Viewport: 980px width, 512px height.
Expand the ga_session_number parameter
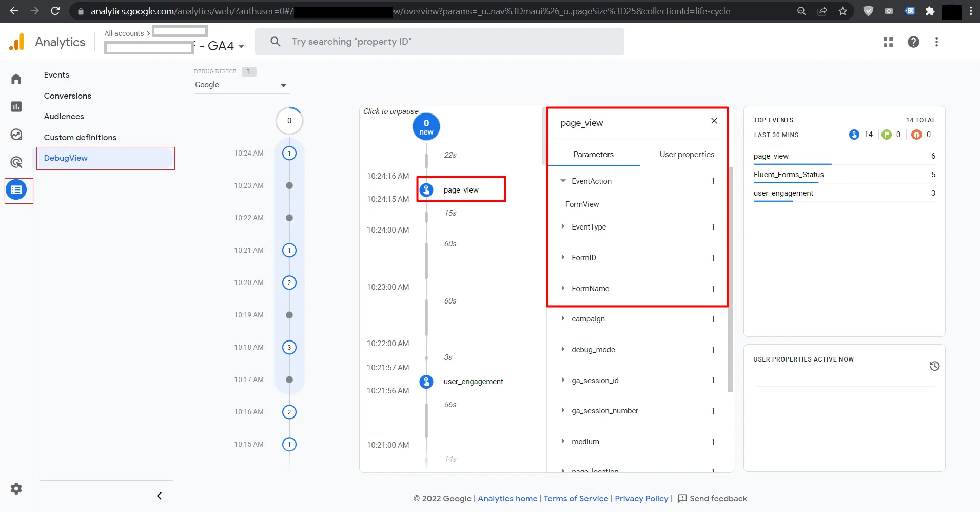tap(563, 410)
